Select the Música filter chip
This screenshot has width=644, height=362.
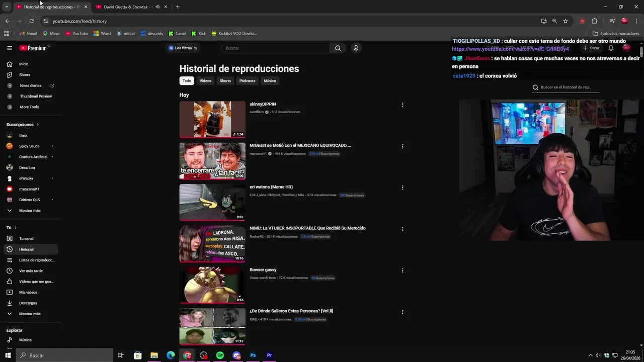[x=270, y=81]
